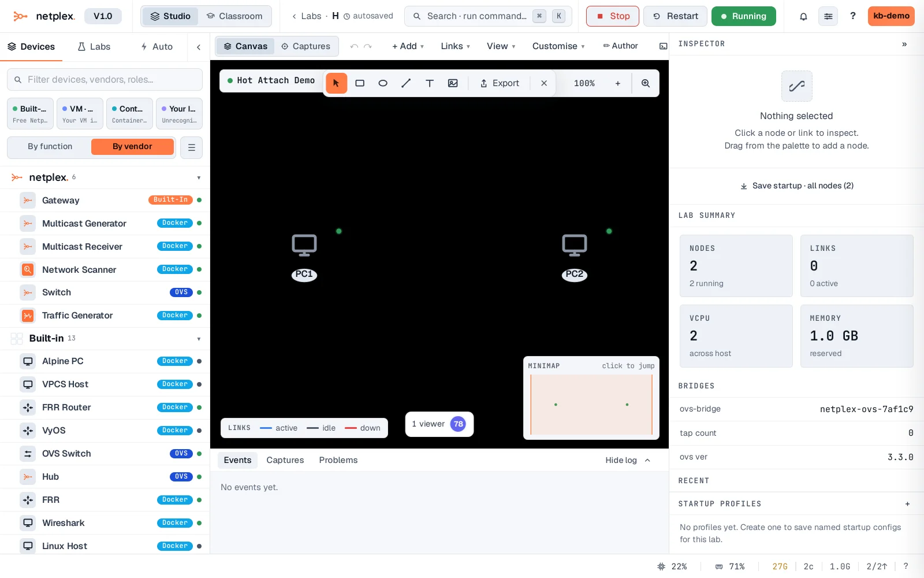The width and height of the screenshot is (924, 578).
Task: Click the 100% zoom level indicator
Action: coord(584,83)
